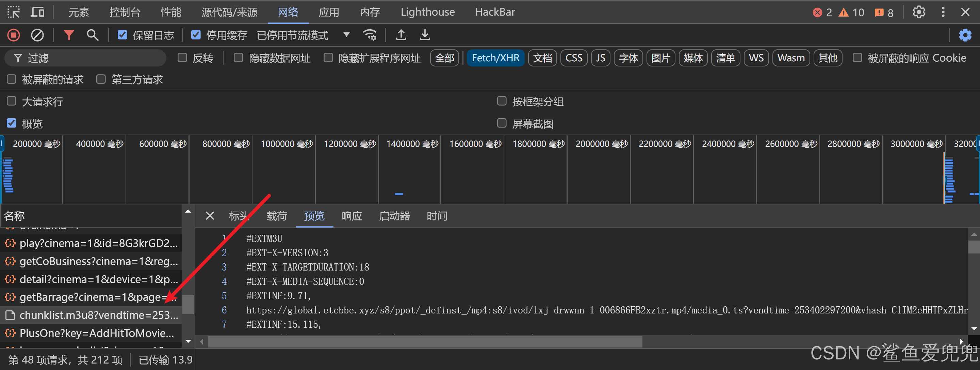
Task: Show the 载荷 details tab
Action: pyautogui.click(x=277, y=216)
